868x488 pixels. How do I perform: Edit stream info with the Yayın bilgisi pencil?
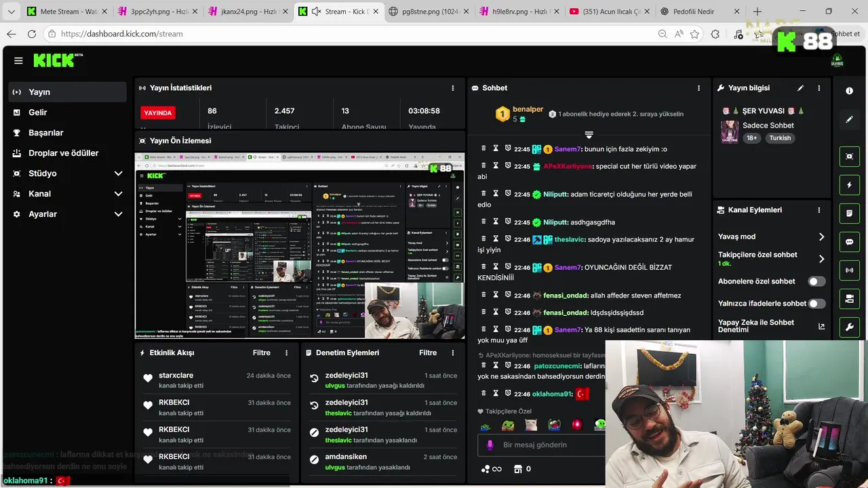pos(800,88)
